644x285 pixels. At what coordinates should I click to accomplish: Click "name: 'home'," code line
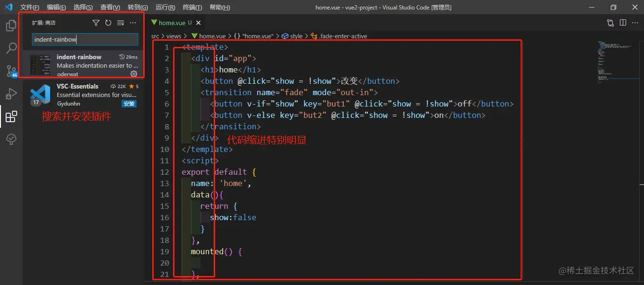221,183
